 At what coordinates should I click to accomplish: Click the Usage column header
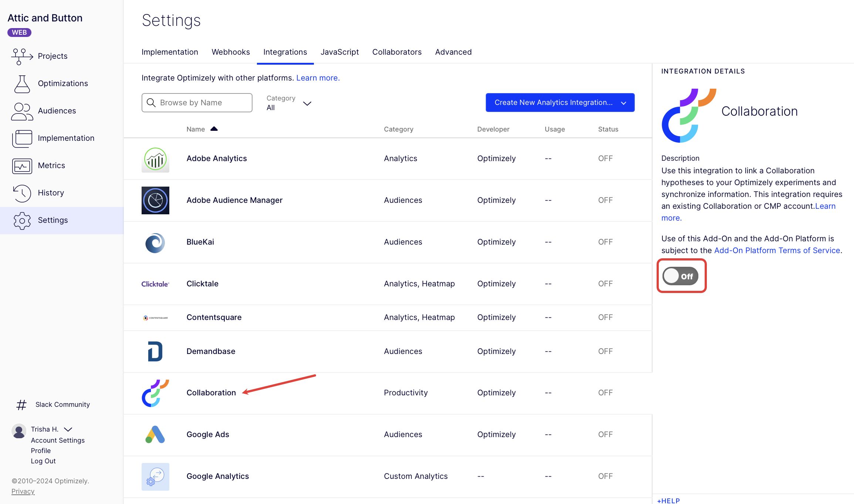(x=555, y=129)
